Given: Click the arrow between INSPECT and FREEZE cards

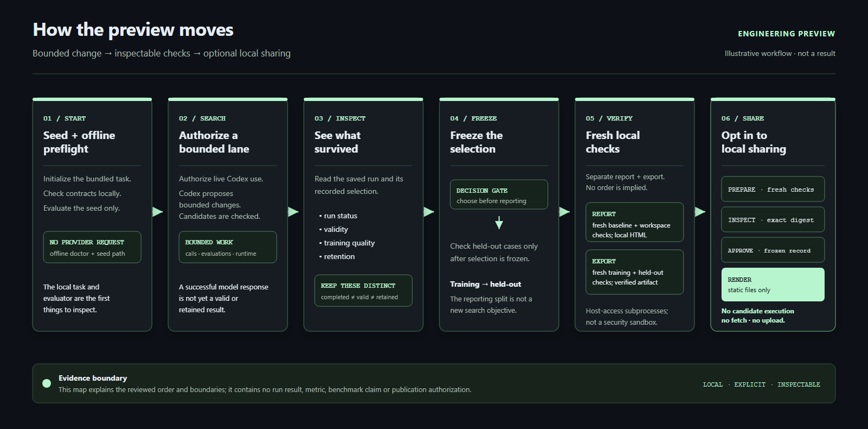Looking at the screenshot, I should [x=429, y=212].
